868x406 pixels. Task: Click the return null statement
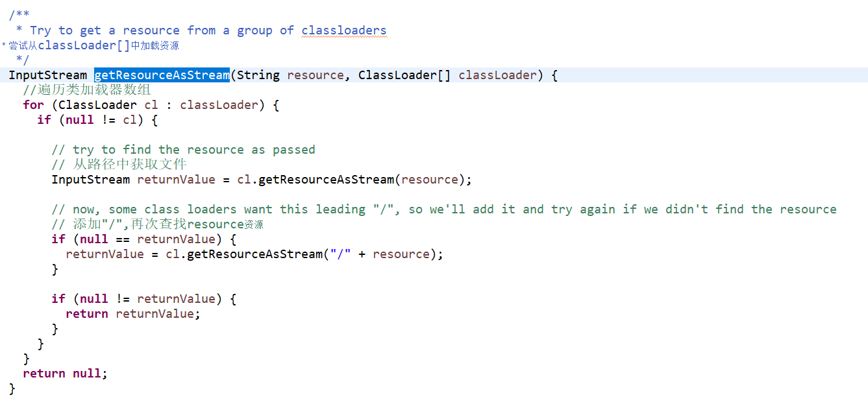point(65,374)
